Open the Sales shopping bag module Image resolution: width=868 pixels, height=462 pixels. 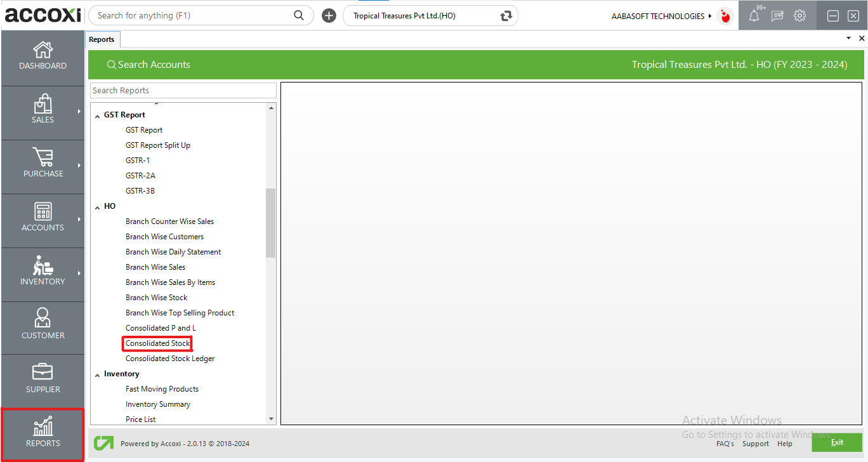(x=43, y=105)
